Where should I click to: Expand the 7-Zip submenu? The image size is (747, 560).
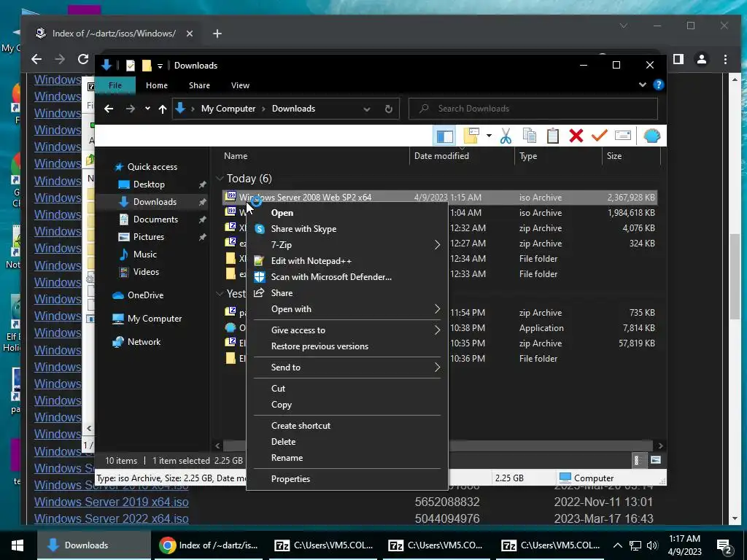347,245
